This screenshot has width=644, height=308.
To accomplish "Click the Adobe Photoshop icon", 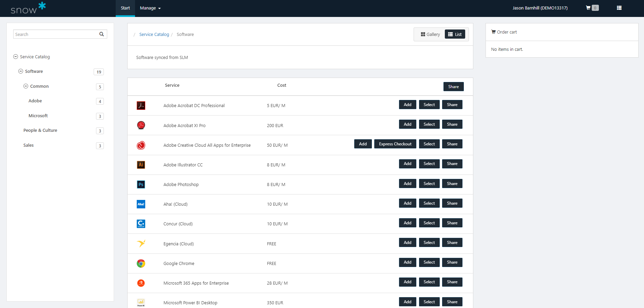I will [x=141, y=184].
